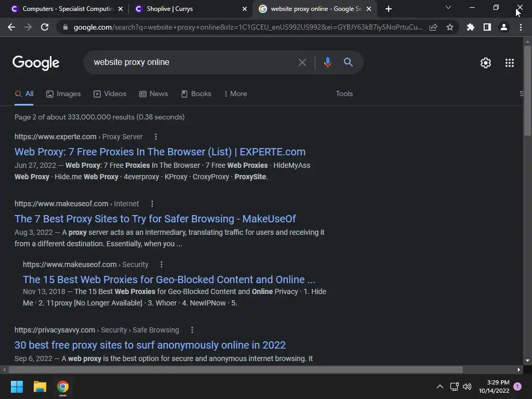Image resolution: width=532 pixels, height=399 pixels.
Task: Click the Page 2 of about 333,000,000 results text
Action: coord(99,117)
